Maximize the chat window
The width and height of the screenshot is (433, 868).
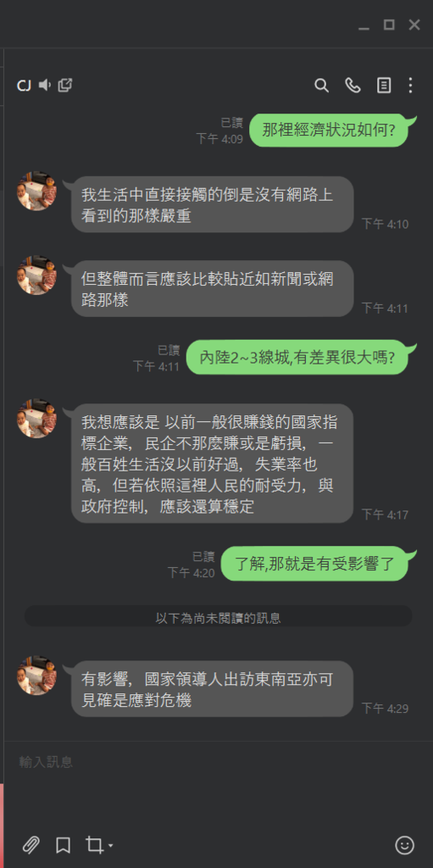(x=389, y=25)
